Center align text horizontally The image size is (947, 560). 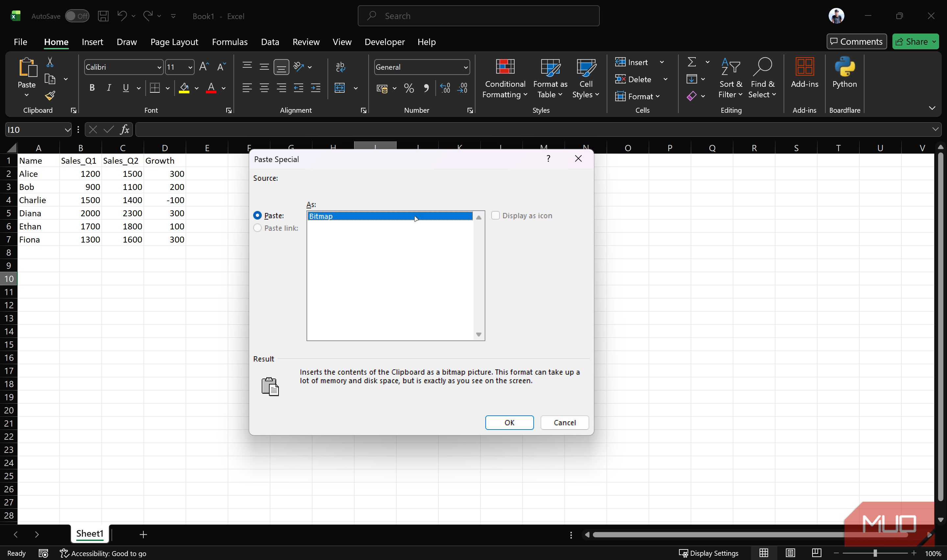pos(264,88)
